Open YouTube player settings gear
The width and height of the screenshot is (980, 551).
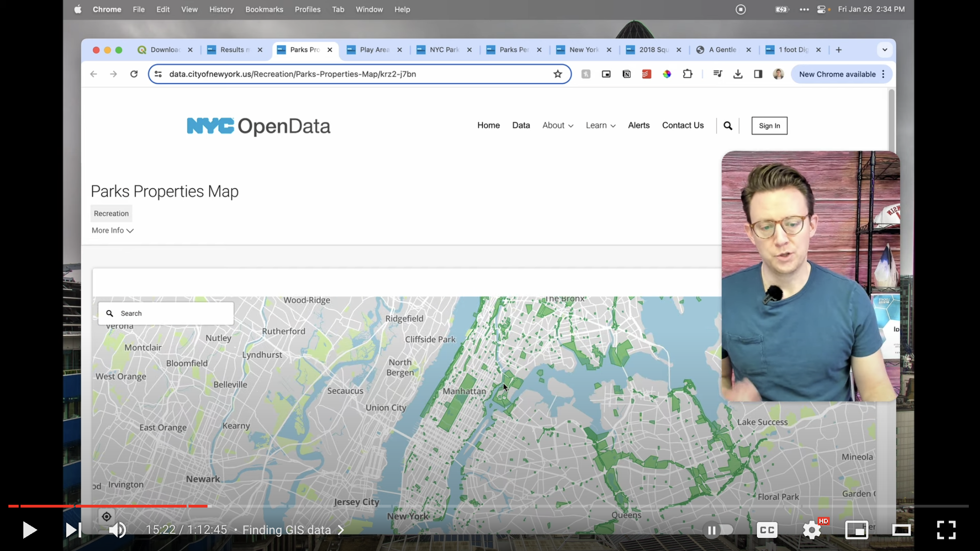click(812, 530)
